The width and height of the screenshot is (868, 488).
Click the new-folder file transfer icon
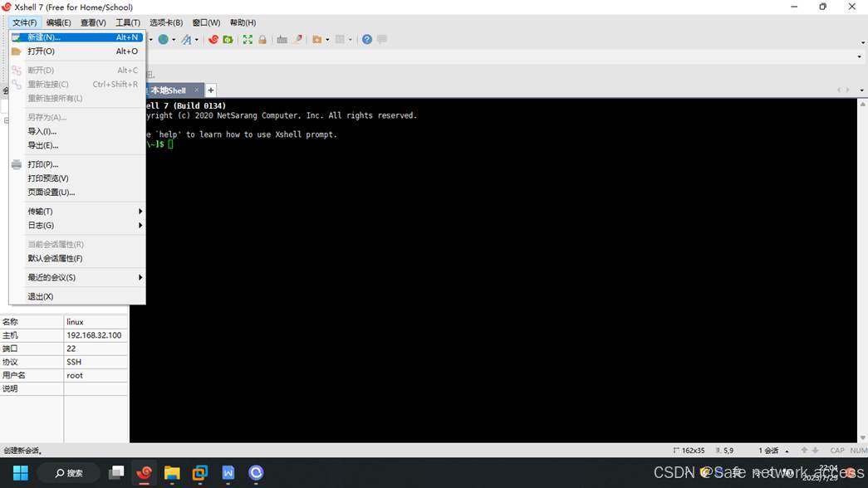pos(317,39)
